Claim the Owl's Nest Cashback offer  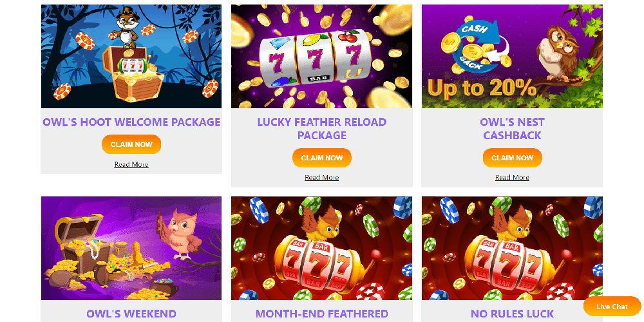coord(512,158)
